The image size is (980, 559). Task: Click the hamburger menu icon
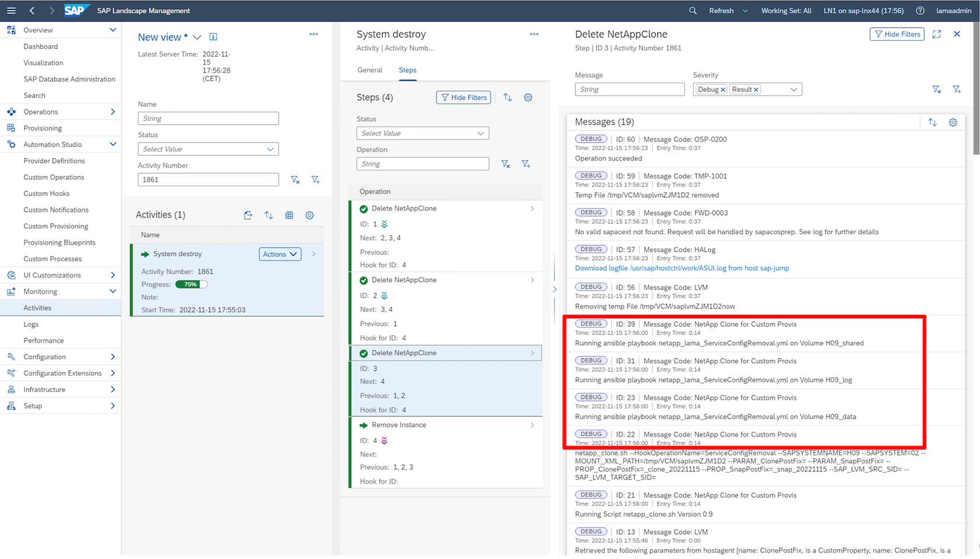[11, 11]
